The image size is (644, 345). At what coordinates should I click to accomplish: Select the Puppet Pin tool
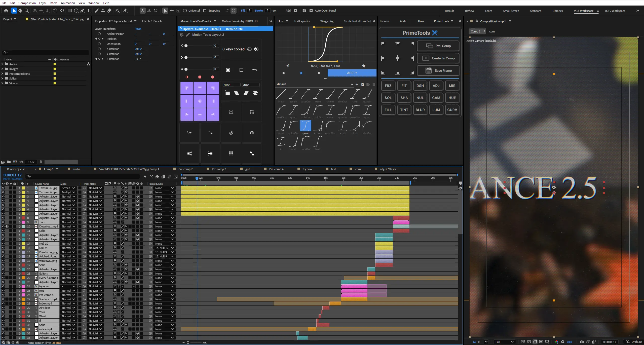[x=125, y=11]
